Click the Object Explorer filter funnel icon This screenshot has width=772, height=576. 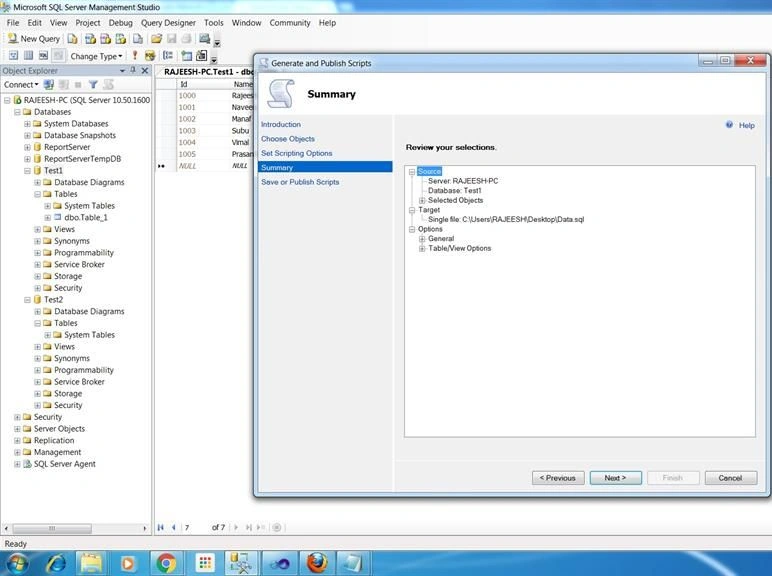93,85
